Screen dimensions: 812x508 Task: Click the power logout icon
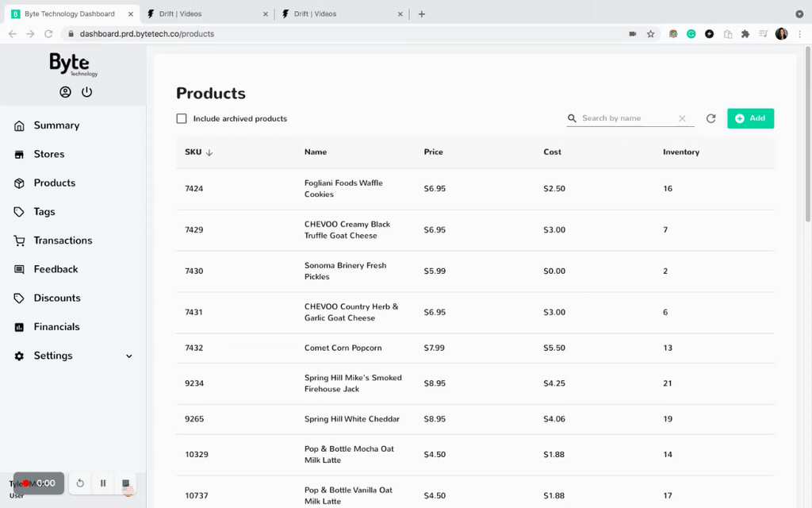pos(87,92)
